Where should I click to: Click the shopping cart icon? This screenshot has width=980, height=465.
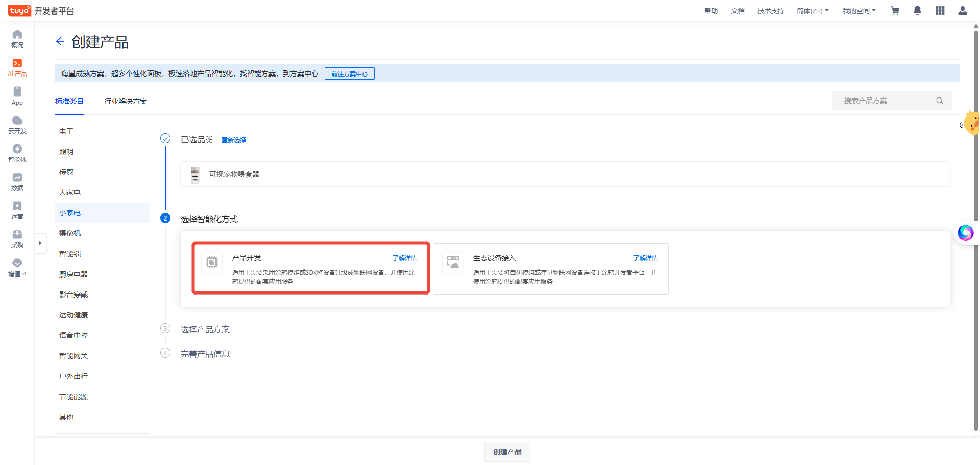tap(895, 11)
